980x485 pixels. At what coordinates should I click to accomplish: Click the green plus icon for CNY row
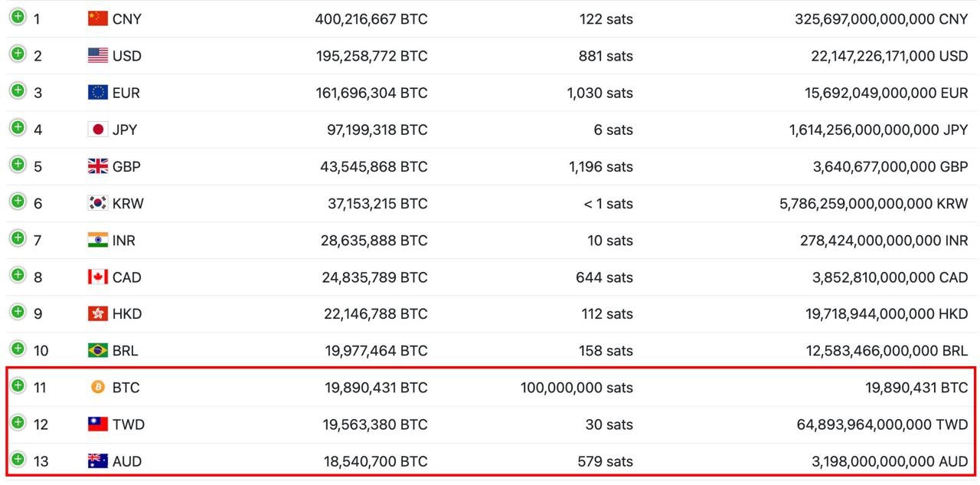tap(18, 17)
